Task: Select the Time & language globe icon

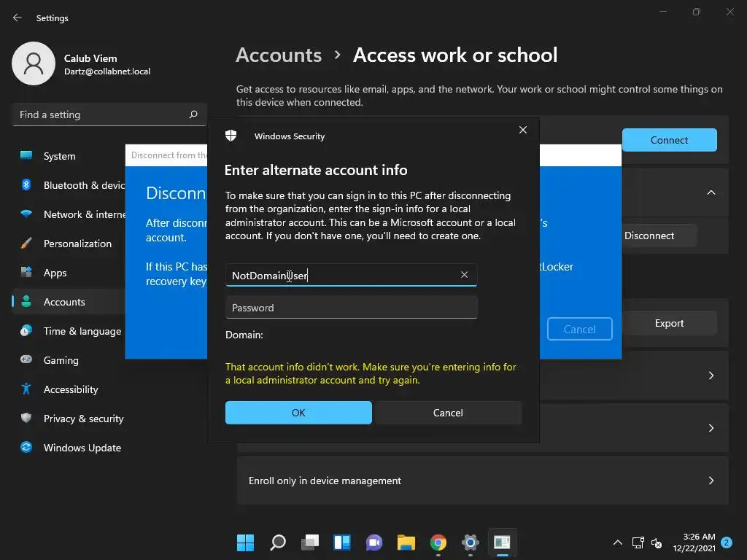Action: [x=26, y=330]
